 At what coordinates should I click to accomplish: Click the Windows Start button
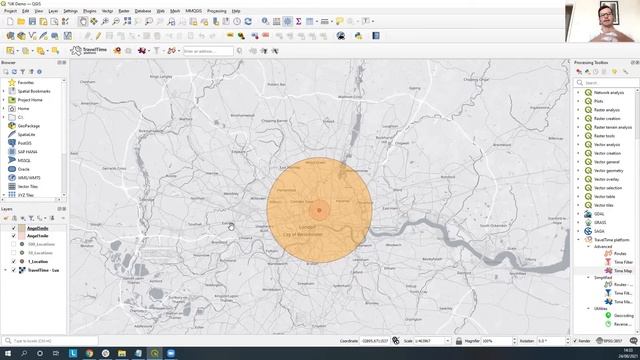(7, 353)
